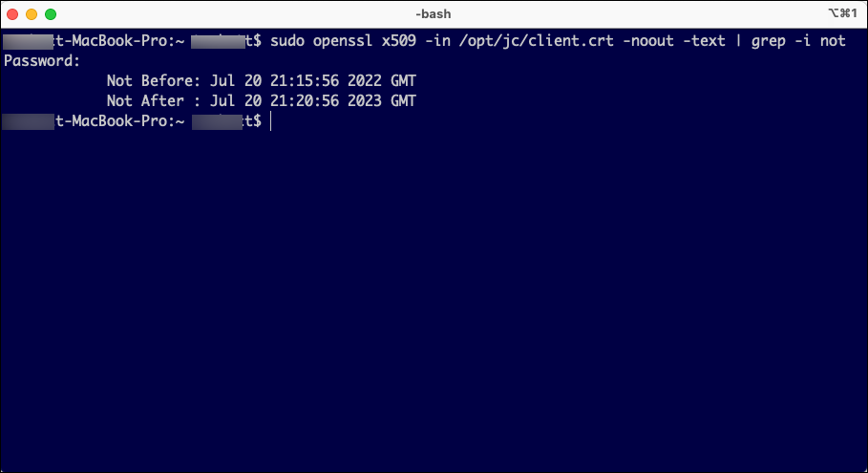868x473 pixels.
Task: Click the -in flag in the command
Action: click(437, 41)
